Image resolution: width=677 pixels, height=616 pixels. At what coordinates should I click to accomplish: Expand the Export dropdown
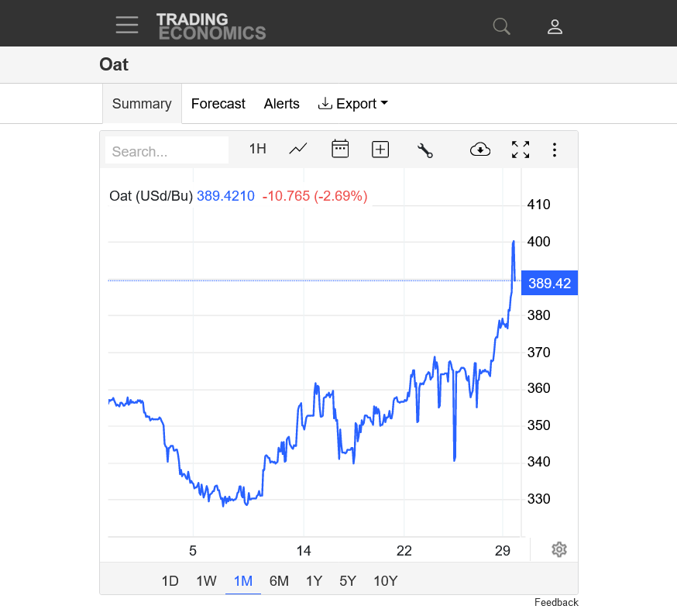(x=353, y=104)
